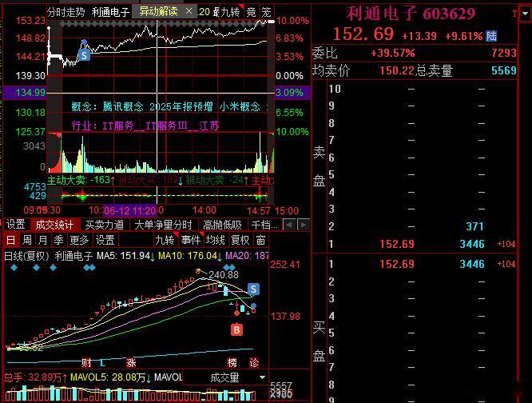Click the 榜 event marker under the K-line

click(x=232, y=363)
